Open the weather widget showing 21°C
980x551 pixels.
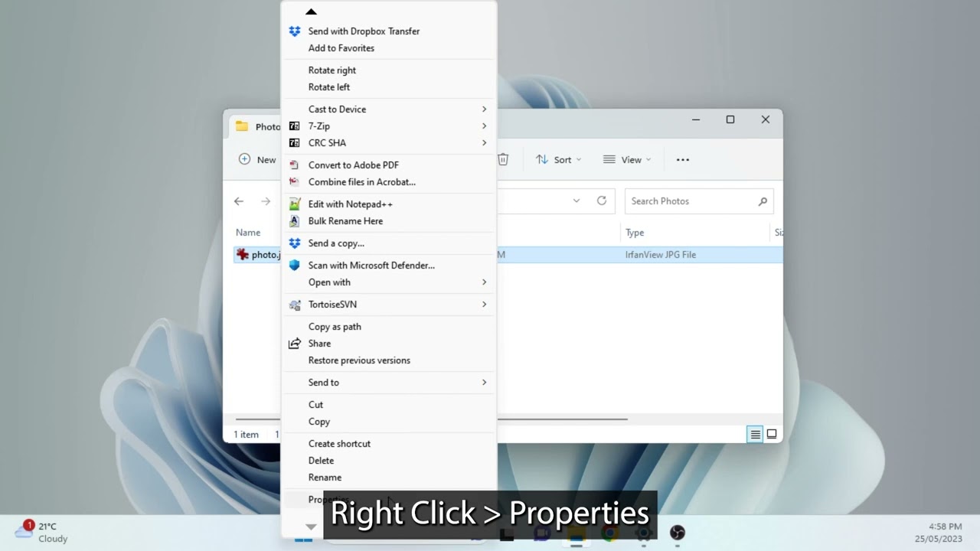pos(42,532)
